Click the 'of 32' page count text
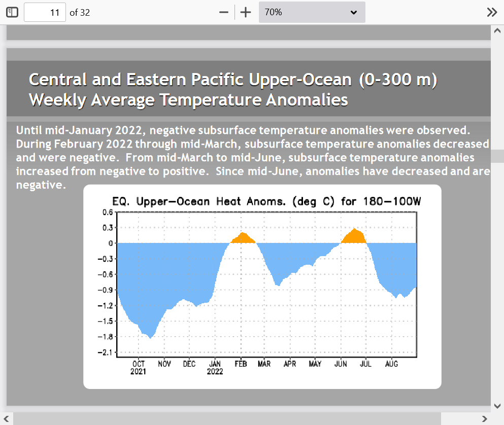The height and width of the screenshot is (425, 504). point(80,13)
